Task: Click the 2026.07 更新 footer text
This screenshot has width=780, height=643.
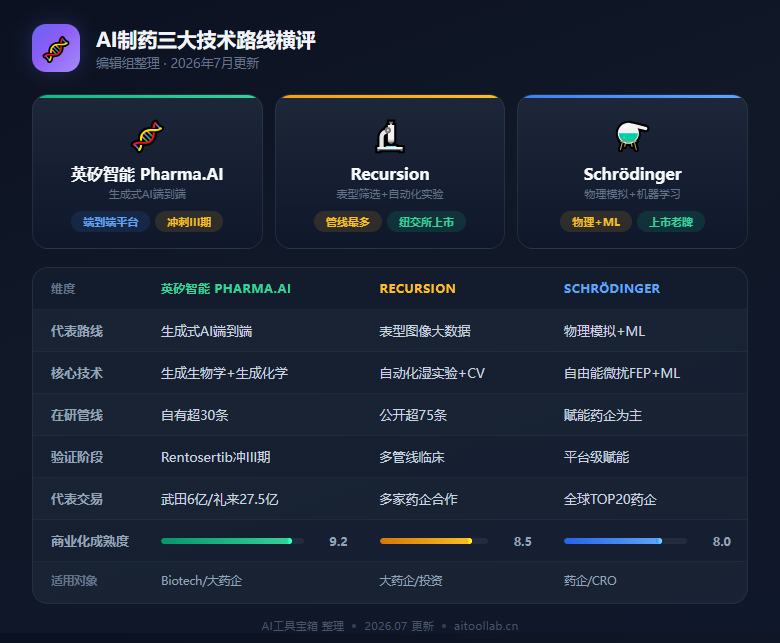Action: pyautogui.click(x=399, y=626)
